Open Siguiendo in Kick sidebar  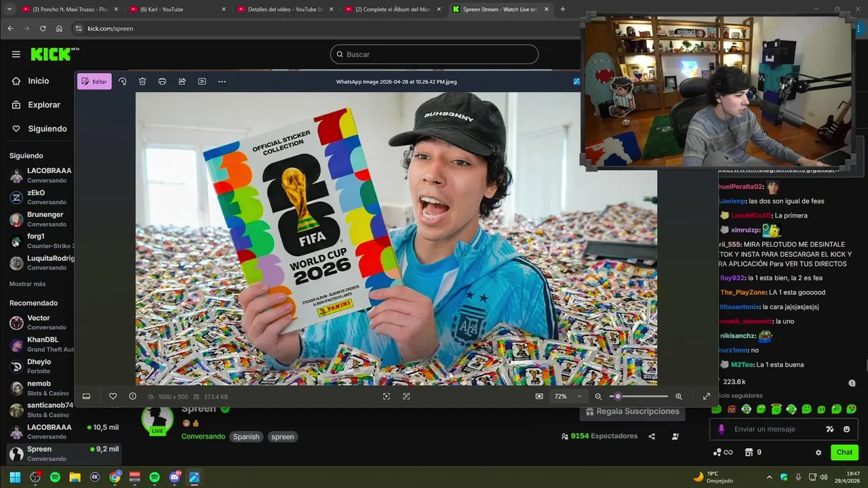(x=38, y=129)
